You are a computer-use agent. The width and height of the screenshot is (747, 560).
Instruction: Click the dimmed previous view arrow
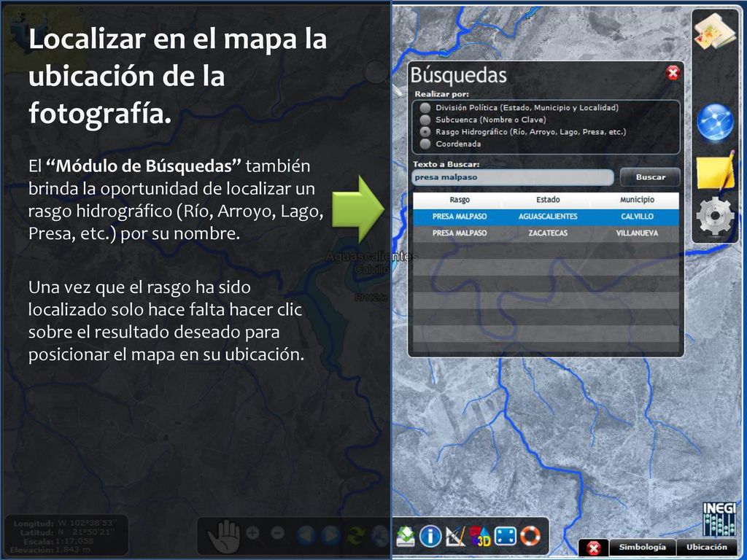pos(305,536)
